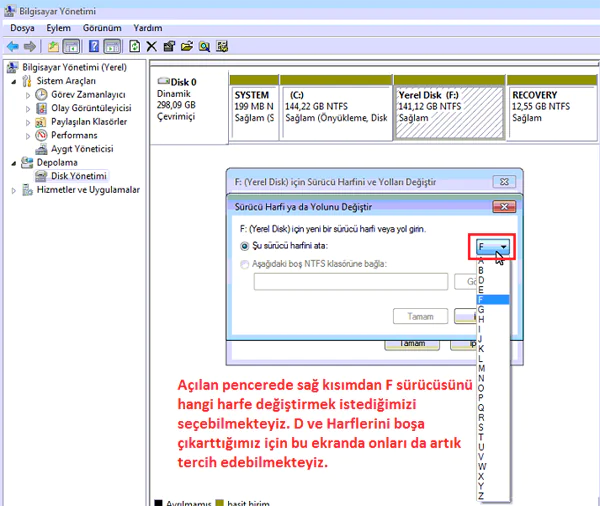Expand the Görev Zamanlayıcı node arrow
This screenshot has height=506, width=600.
tap(28, 95)
